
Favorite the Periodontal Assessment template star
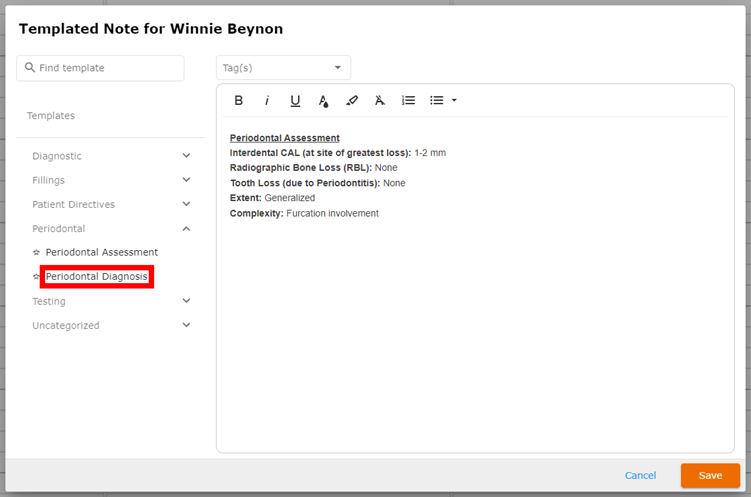[x=36, y=252]
